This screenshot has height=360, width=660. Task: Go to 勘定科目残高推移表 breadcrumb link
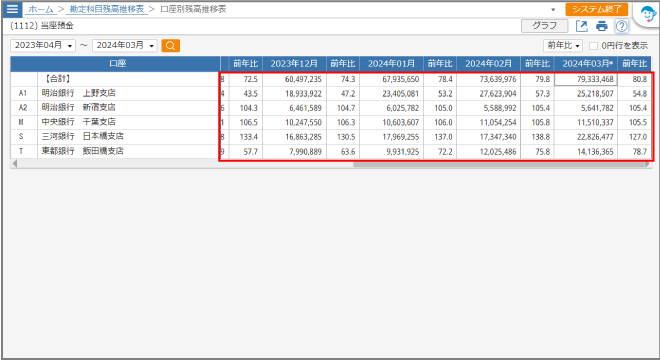pos(107,9)
